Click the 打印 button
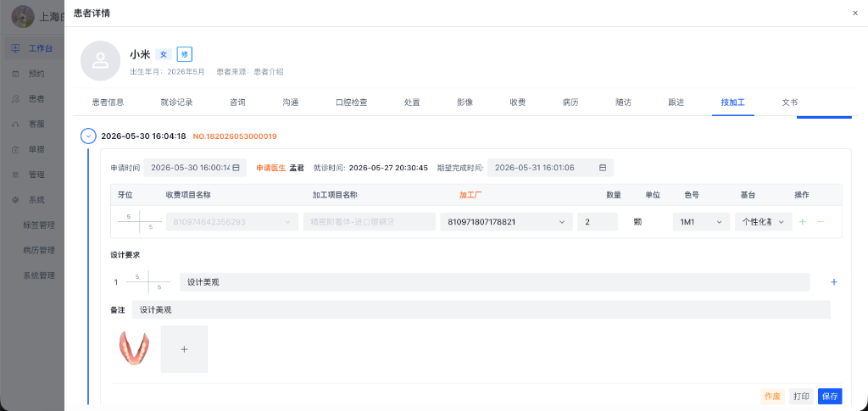Viewport: 868px width, 411px height. (x=801, y=396)
